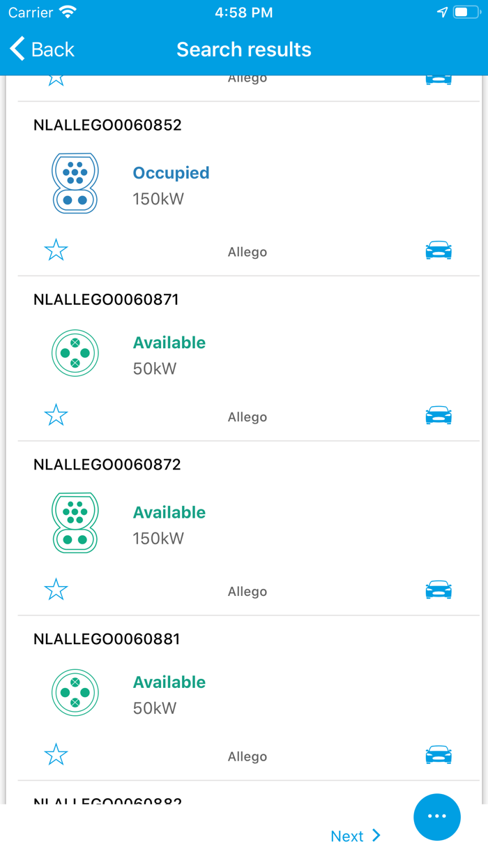Image resolution: width=488 pixels, height=868 pixels.
Task: Tap the Search results title bar
Action: click(x=244, y=49)
